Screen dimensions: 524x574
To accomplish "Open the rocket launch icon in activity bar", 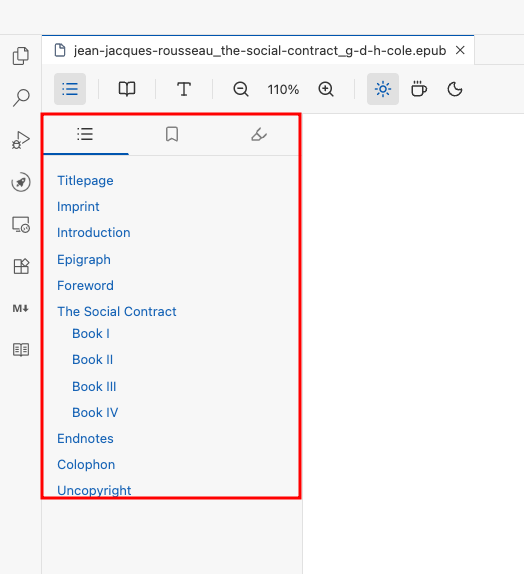I will (21, 182).
